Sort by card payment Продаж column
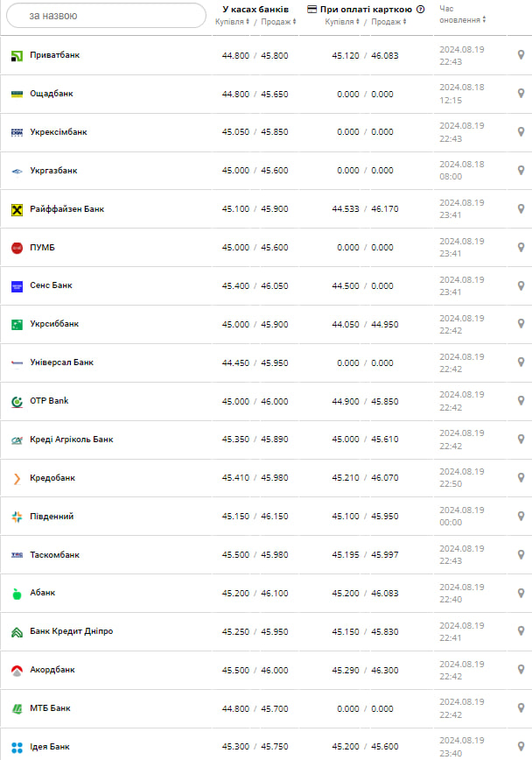This screenshot has height=760, width=532. (388, 22)
